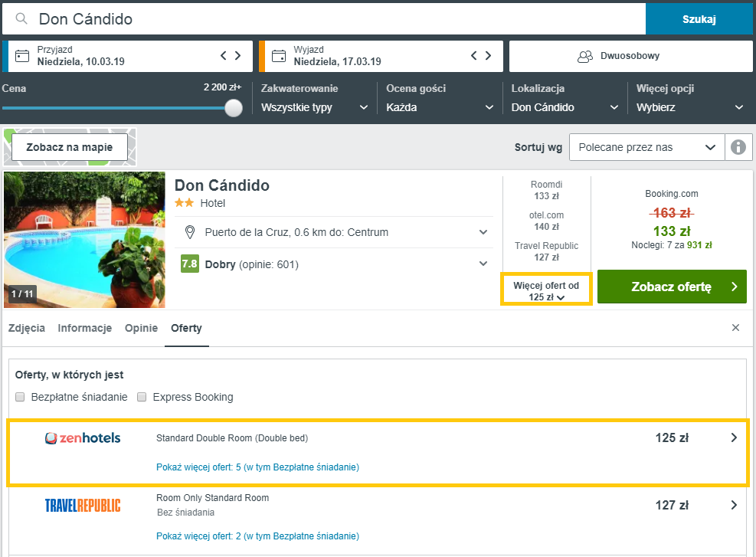Image resolution: width=756 pixels, height=557 pixels.
Task: Open the Lokalizacja dropdown
Action: click(x=565, y=107)
